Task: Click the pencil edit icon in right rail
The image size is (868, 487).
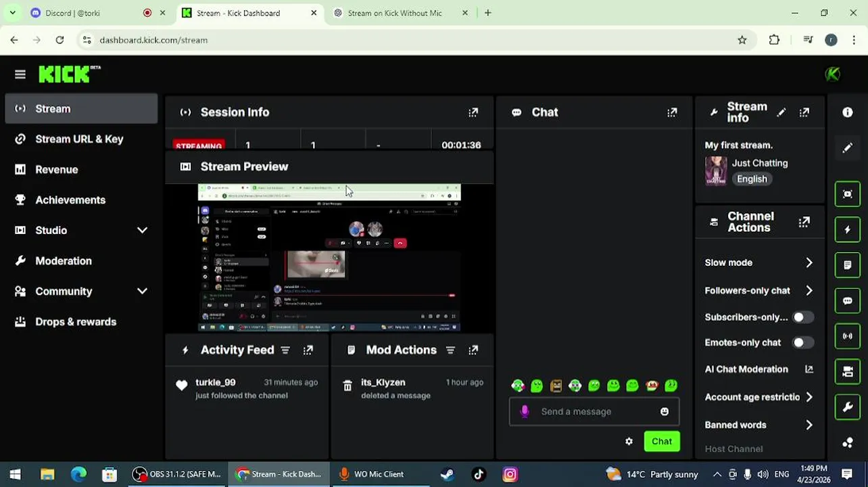Action: point(847,148)
